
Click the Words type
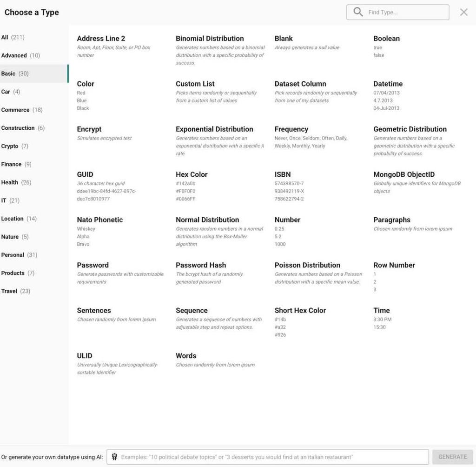point(186,355)
